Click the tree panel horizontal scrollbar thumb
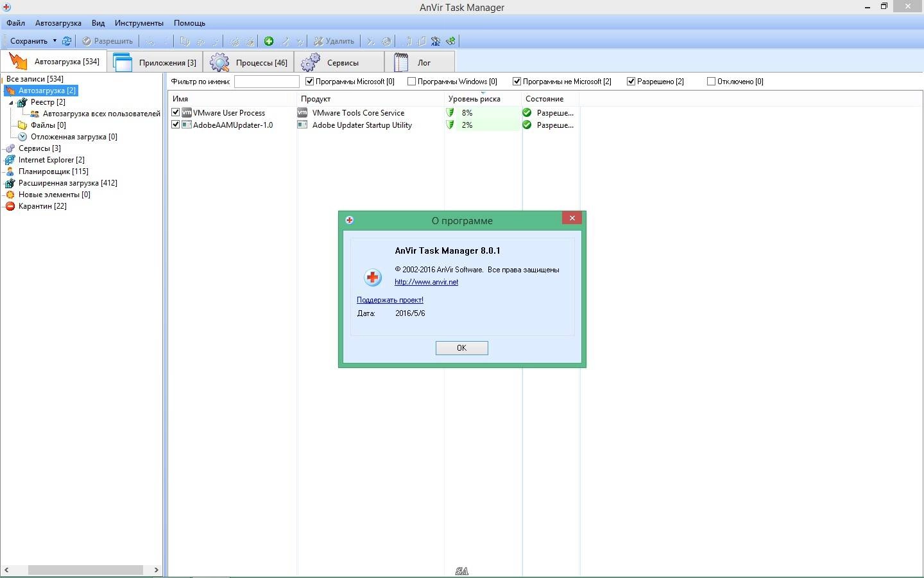 coord(85,570)
